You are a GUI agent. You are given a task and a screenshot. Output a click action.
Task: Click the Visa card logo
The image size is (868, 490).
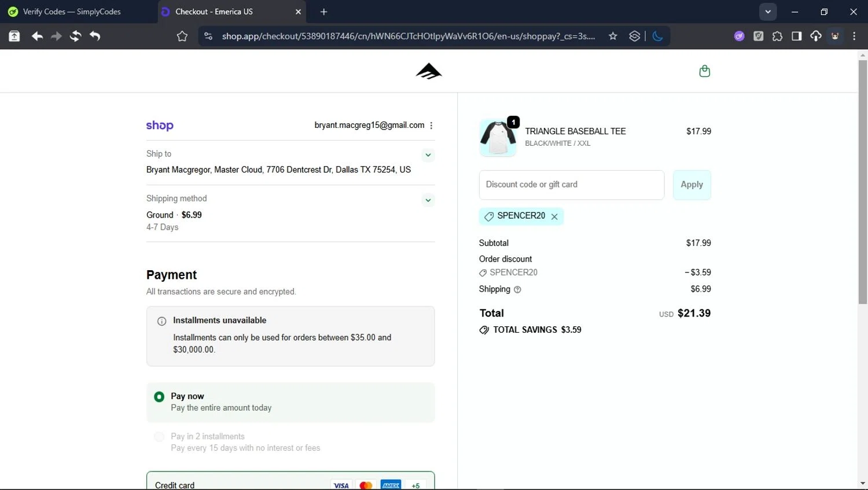click(341, 485)
